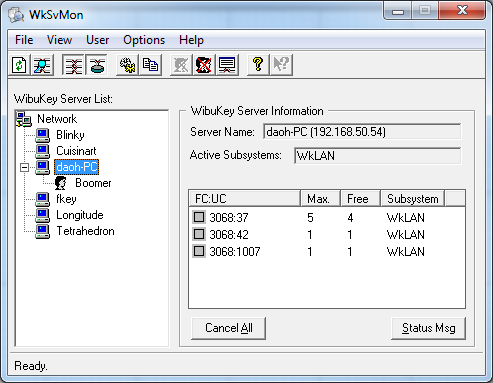Viewport: 493px width, 383px height.
Task: Click the Max value 5 in 3068:37 row
Action: (x=310, y=218)
